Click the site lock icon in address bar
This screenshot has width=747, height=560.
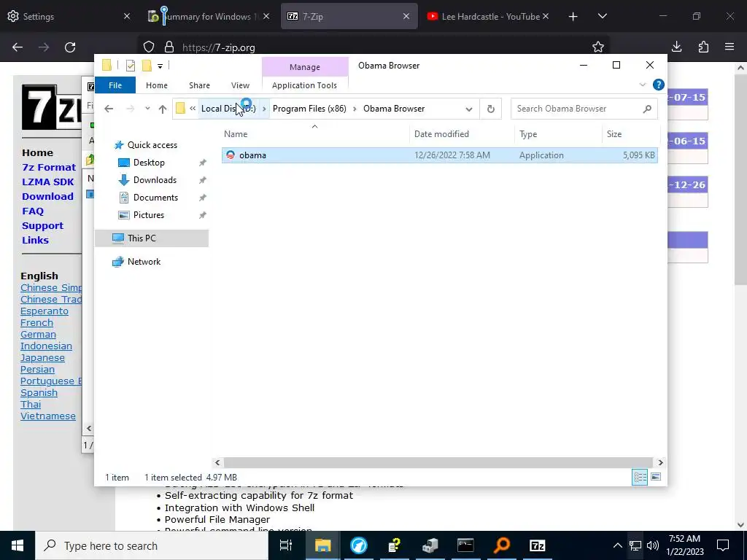(x=169, y=47)
